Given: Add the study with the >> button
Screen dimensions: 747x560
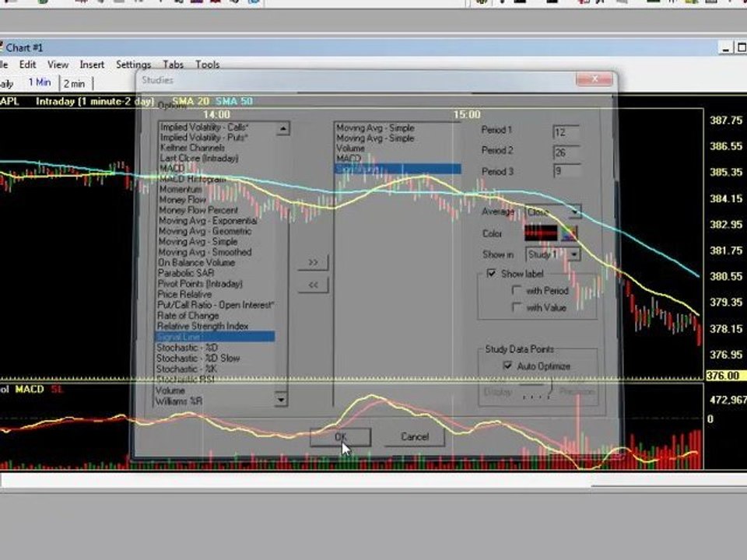Looking at the screenshot, I should coord(313,262).
